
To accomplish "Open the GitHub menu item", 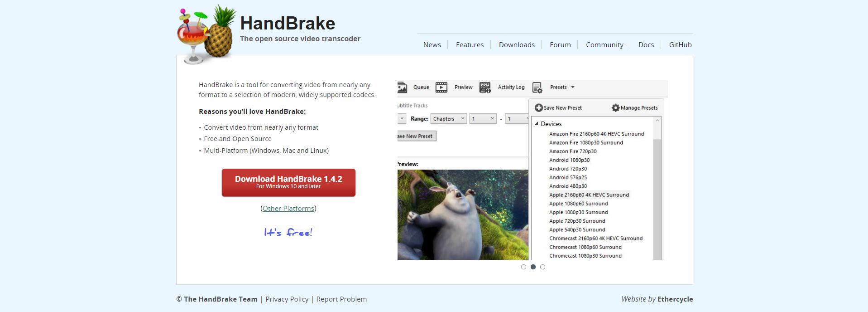I will tap(680, 45).
